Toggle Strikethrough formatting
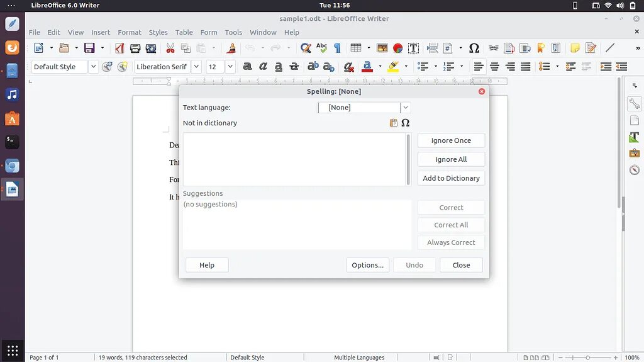Image resolution: width=644 pixels, height=362 pixels. click(x=294, y=67)
